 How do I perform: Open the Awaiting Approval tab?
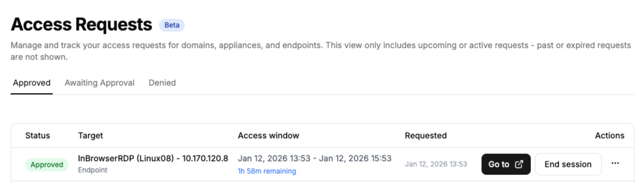(x=99, y=83)
